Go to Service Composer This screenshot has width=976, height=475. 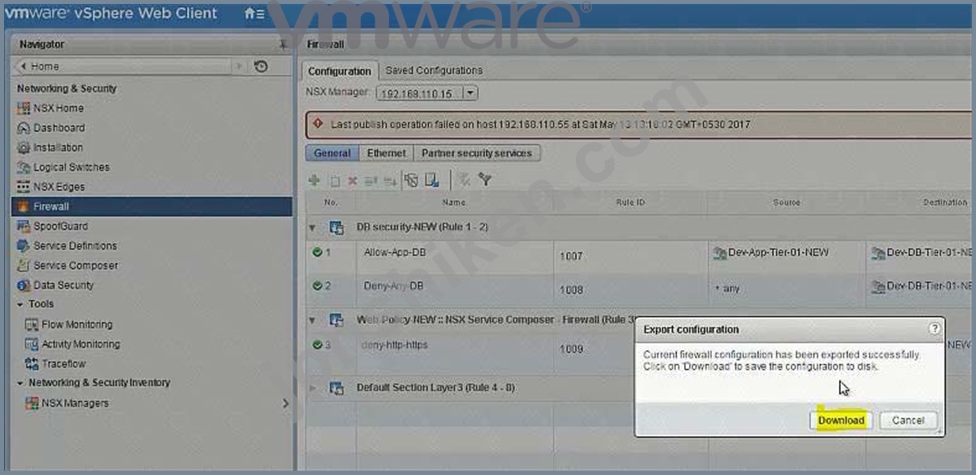coord(76,265)
